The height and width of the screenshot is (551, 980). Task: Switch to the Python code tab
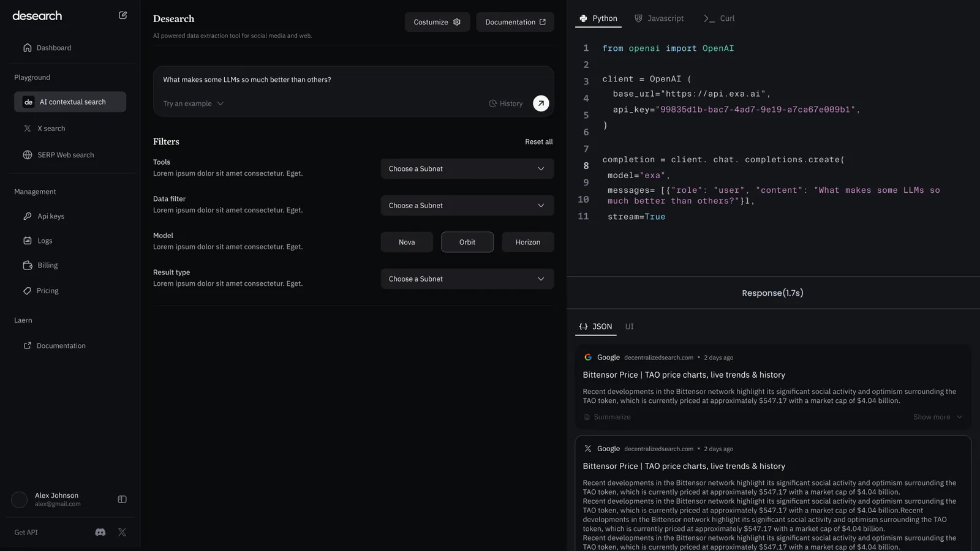598,18
